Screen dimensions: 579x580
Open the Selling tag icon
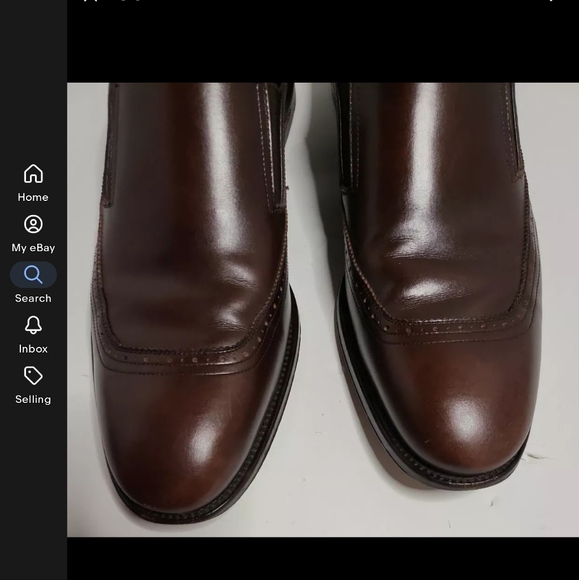pyautogui.click(x=33, y=376)
